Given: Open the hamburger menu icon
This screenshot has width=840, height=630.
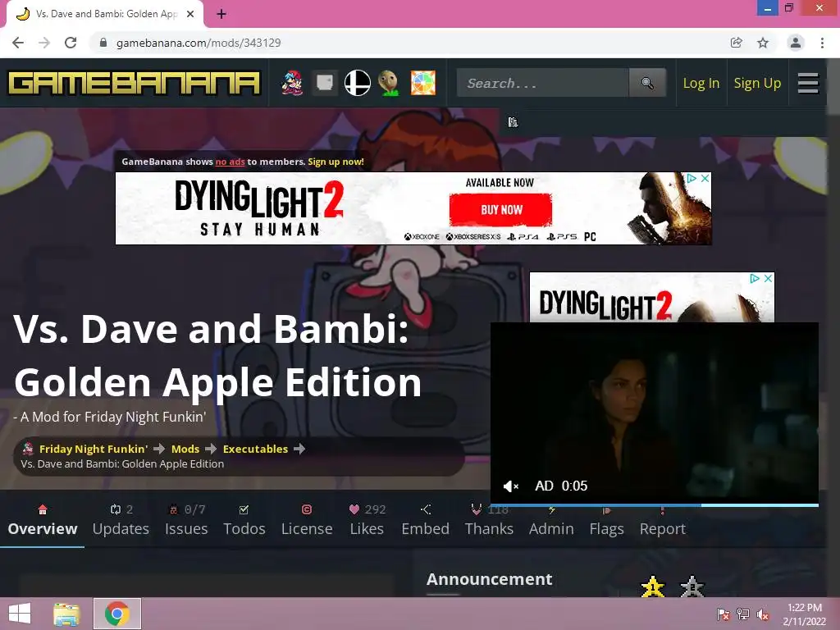Looking at the screenshot, I should point(808,83).
